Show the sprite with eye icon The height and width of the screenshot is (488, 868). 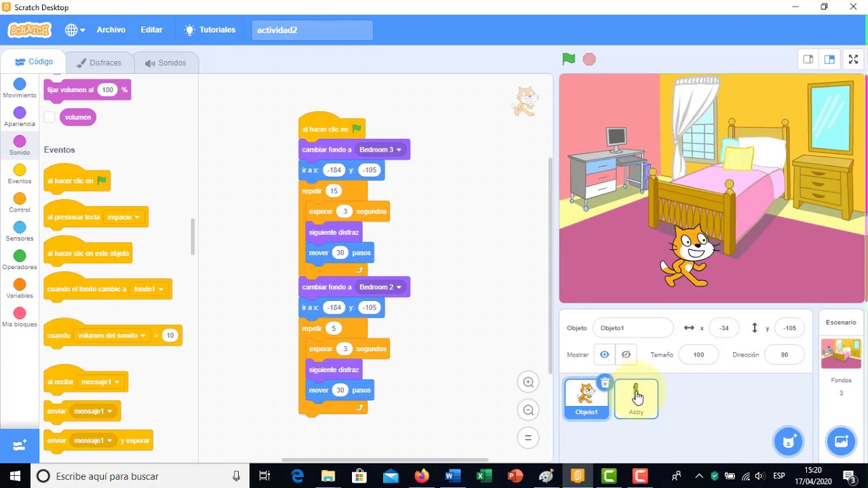pyautogui.click(x=604, y=354)
